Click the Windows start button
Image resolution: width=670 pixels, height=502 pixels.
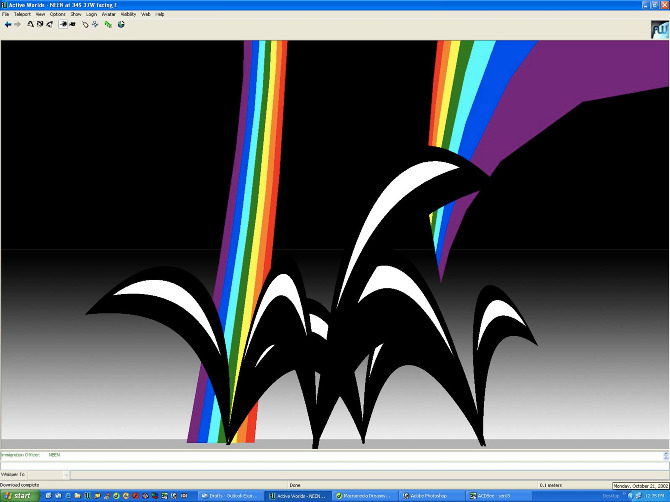17,495
